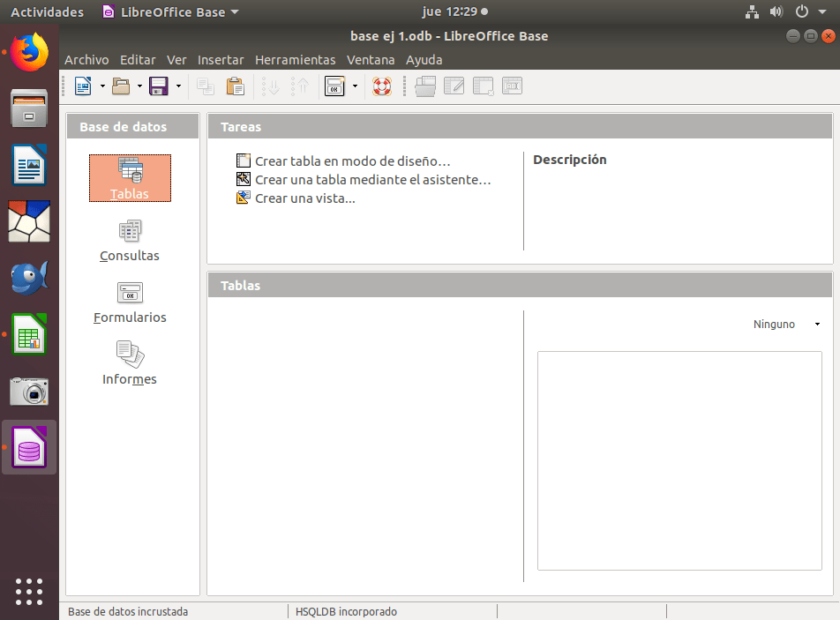Select Tablas in the database pane
Viewport: 840px width, 620px height.
(x=130, y=178)
